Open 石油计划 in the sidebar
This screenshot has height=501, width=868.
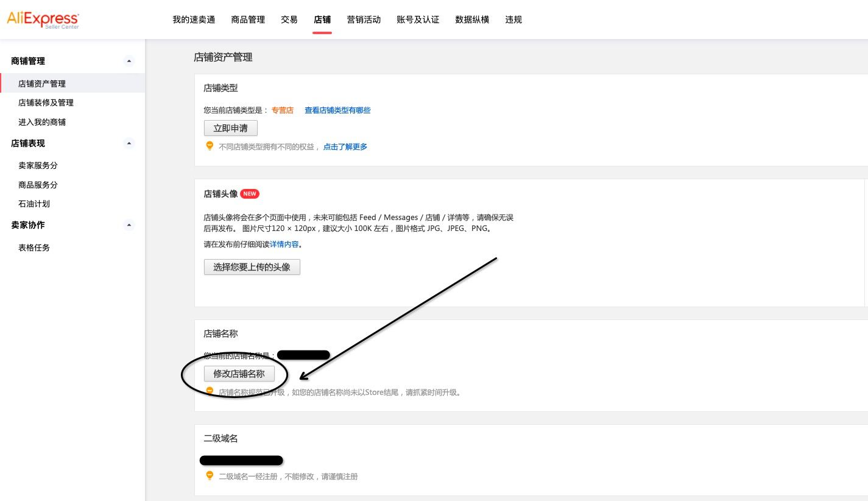[34, 204]
